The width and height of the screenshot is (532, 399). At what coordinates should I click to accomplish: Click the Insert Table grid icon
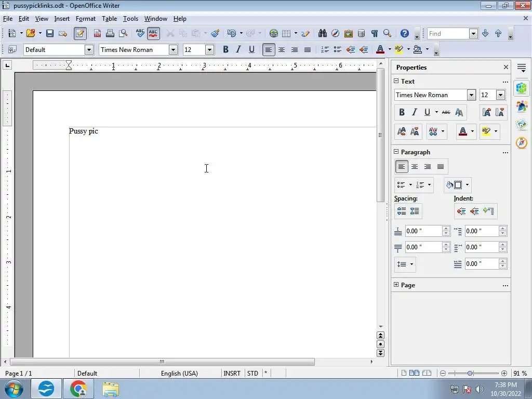point(286,33)
